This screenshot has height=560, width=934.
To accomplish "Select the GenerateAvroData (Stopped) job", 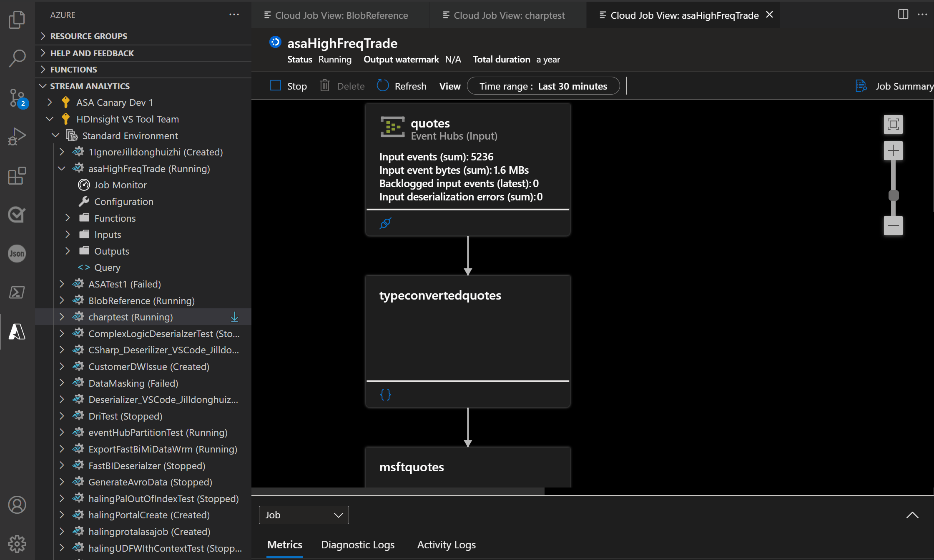I will point(150,482).
